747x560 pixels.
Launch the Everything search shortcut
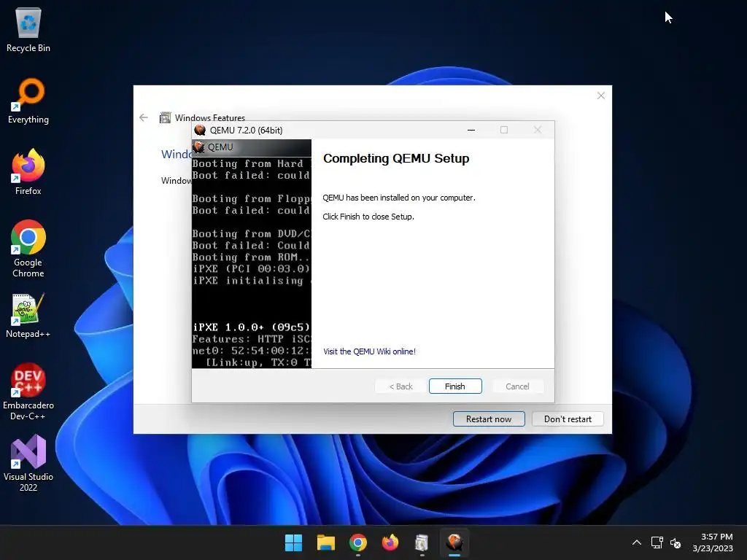click(x=28, y=101)
